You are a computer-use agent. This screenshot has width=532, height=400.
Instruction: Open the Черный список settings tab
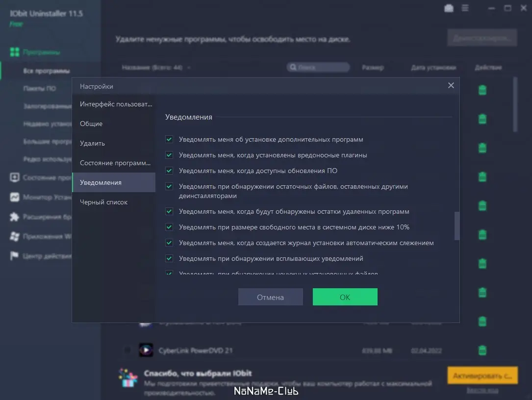coord(114,202)
